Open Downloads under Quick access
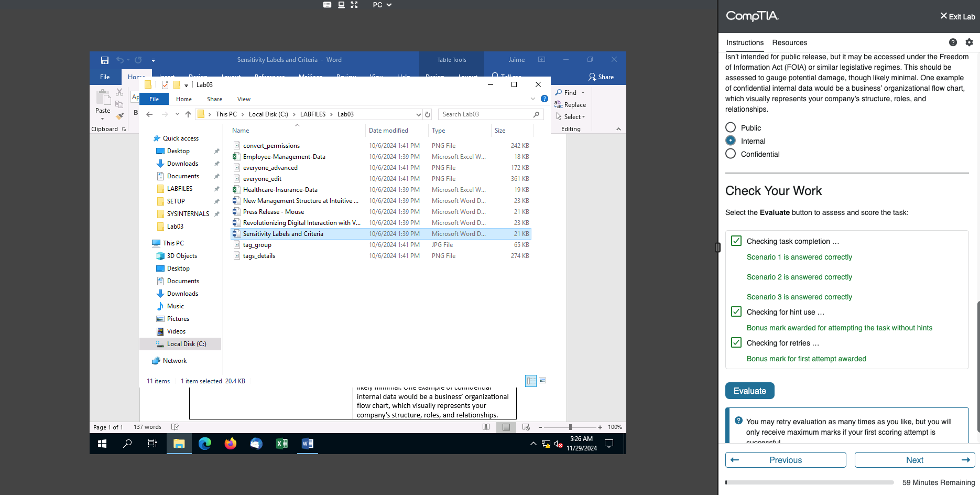The image size is (980, 495). [182, 164]
